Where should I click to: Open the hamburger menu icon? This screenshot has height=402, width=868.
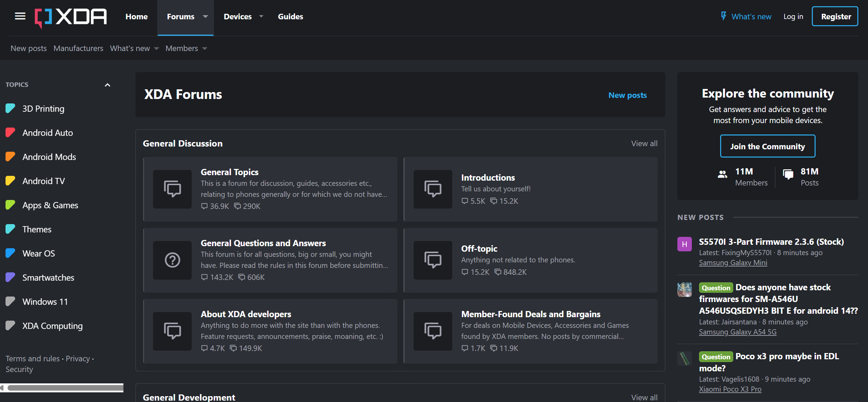point(20,16)
